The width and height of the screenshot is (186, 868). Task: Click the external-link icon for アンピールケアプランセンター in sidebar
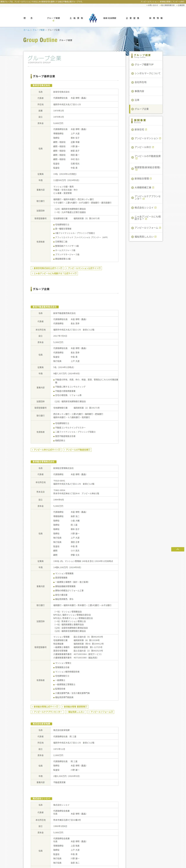pos(143,199)
